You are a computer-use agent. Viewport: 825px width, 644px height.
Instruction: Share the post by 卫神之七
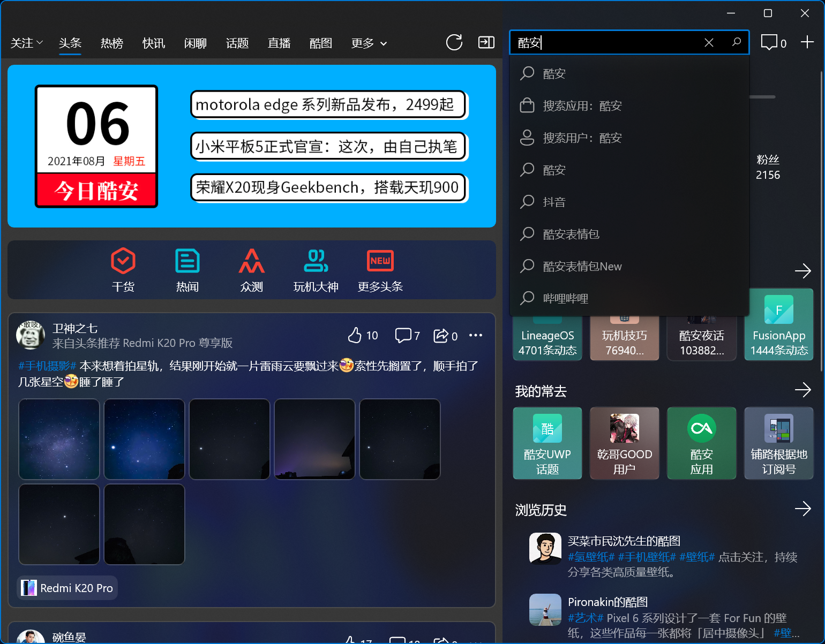pyautogui.click(x=446, y=336)
